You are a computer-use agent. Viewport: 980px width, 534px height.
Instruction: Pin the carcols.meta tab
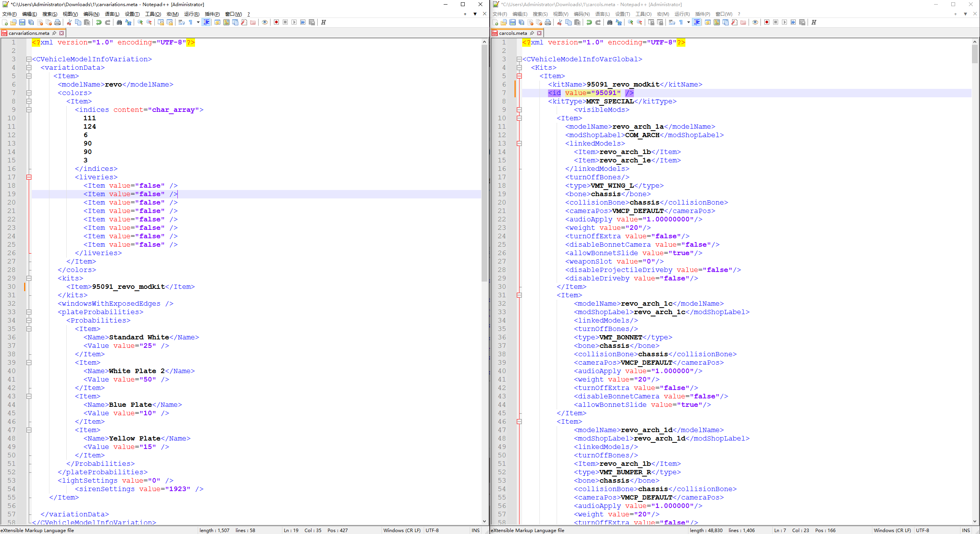[532, 33]
